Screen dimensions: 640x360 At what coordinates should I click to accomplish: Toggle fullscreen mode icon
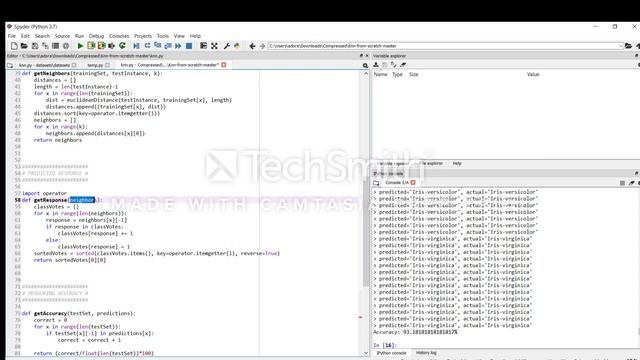tap(214, 46)
